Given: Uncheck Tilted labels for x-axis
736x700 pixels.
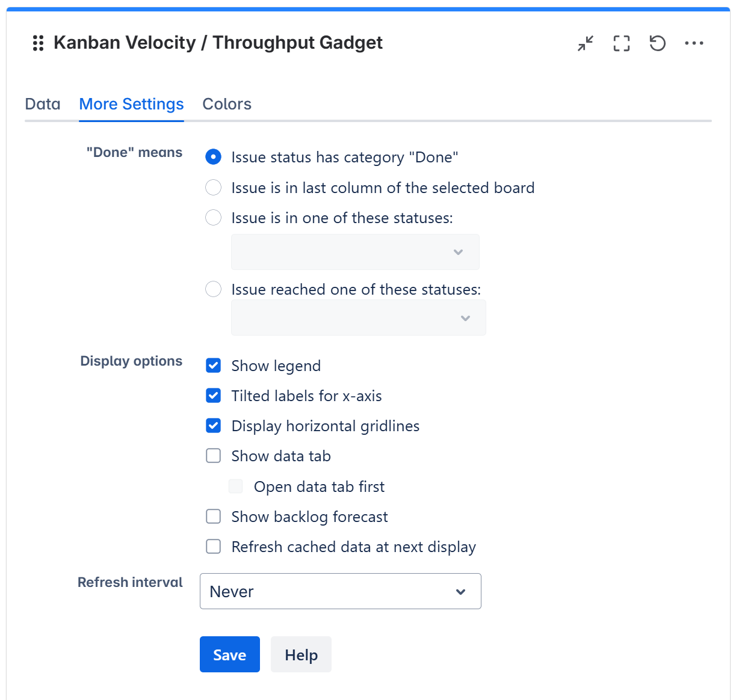Looking at the screenshot, I should pos(214,396).
